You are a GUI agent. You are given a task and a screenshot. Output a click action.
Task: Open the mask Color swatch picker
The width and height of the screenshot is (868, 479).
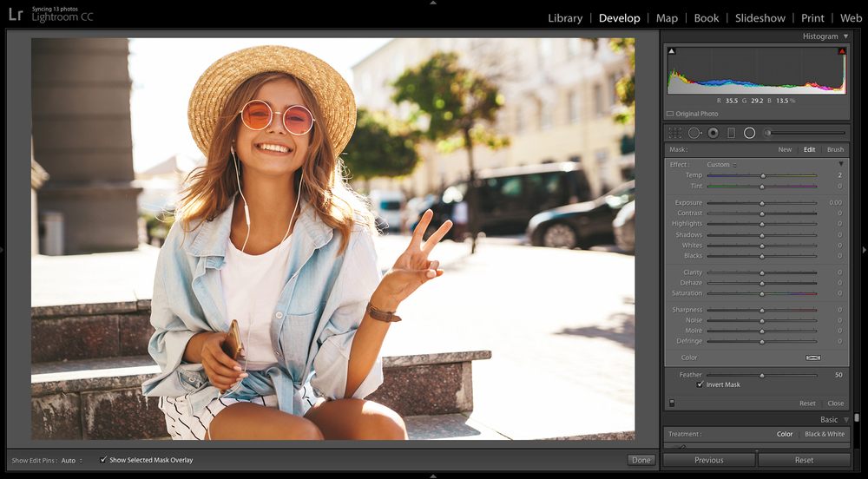pyautogui.click(x=812, y=358)
